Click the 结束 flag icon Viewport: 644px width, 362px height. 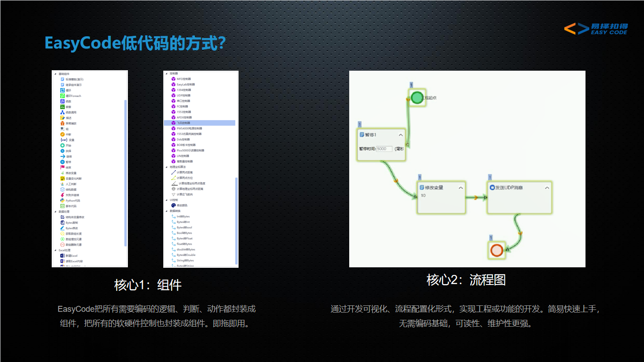pyautogui.click(x=63, y=167)
